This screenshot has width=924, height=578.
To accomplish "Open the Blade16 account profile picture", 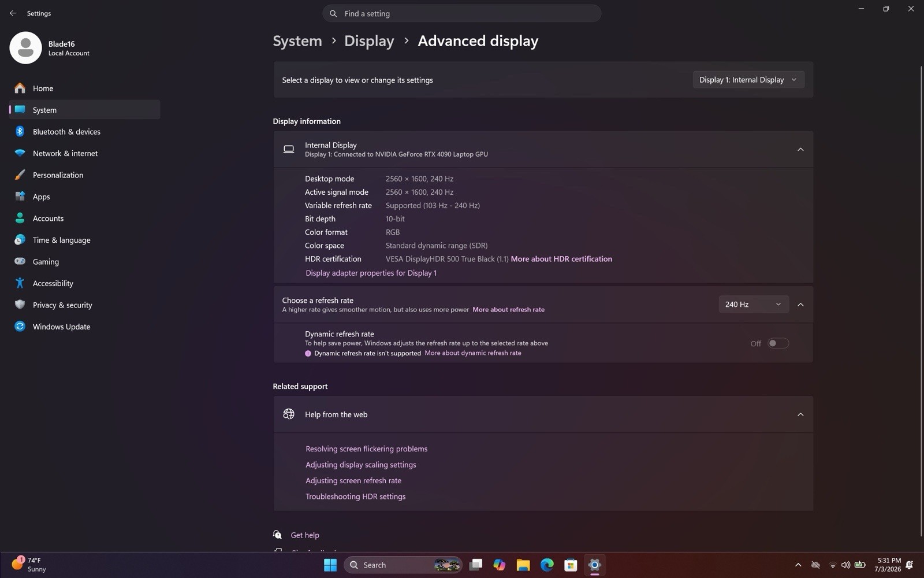I will pyautogui.click(x=25, y=47).
